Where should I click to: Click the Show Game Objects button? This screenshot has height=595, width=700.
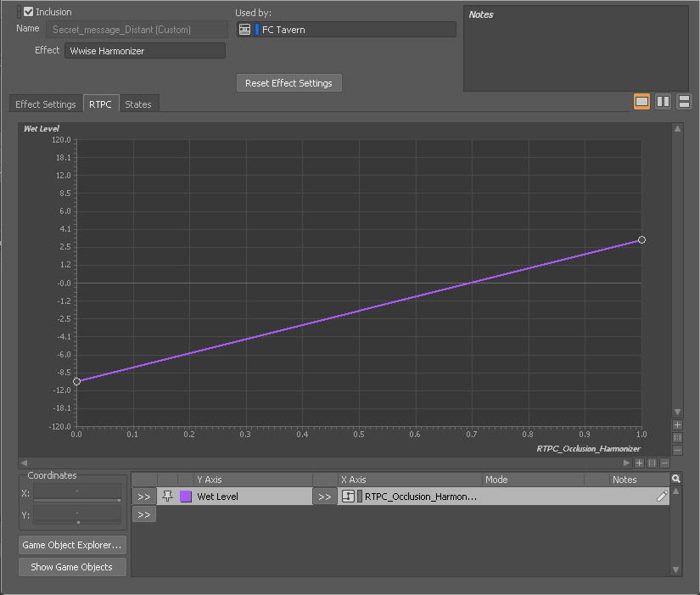[72, 567]
